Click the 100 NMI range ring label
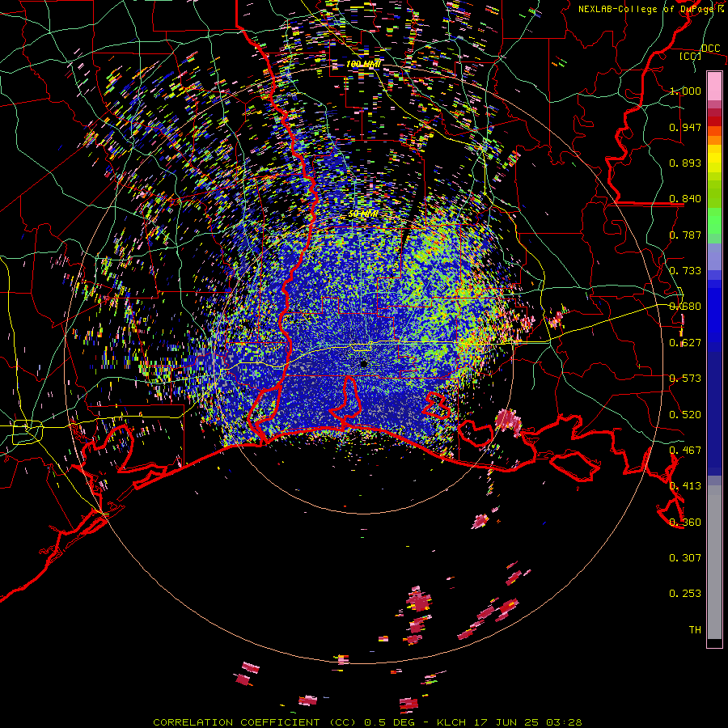The width and height of the screenshot is (728, 728). point(363,64)
